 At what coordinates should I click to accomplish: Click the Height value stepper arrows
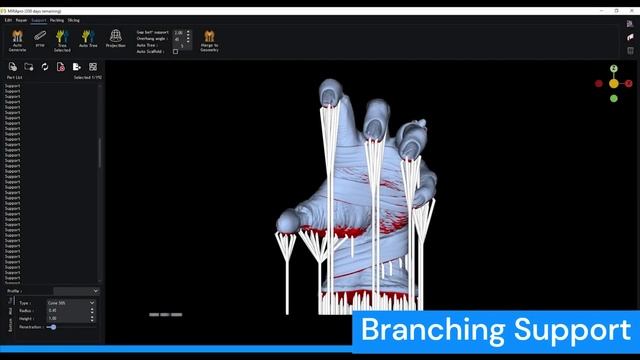pos(92,318)
